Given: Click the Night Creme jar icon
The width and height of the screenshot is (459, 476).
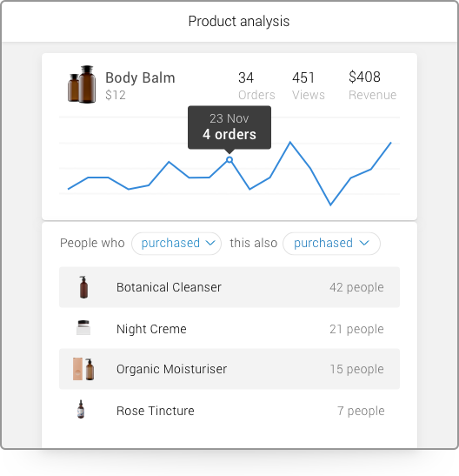Looking at the screenshot, I should [83, 328].
